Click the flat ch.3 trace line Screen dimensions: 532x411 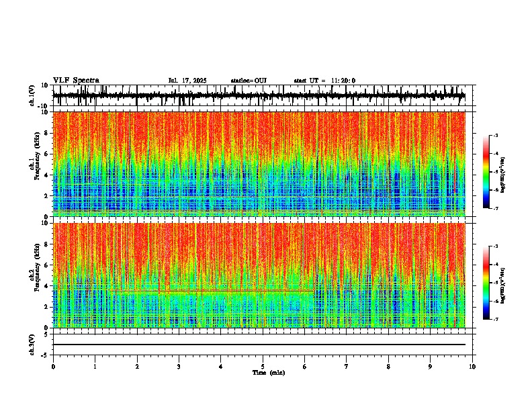tap(259, 345)
